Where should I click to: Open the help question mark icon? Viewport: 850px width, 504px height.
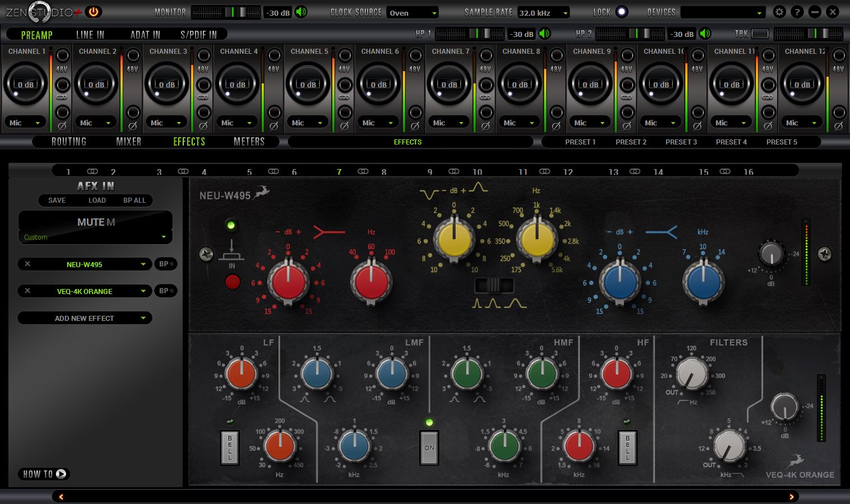pyautogui.click(x=797, y=12)
